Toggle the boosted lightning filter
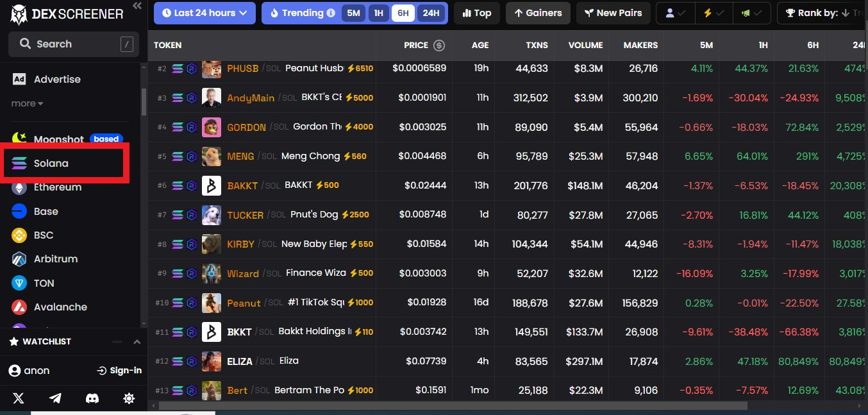The width and height of the screenshot is (868, 415). (x=715, y=13)
